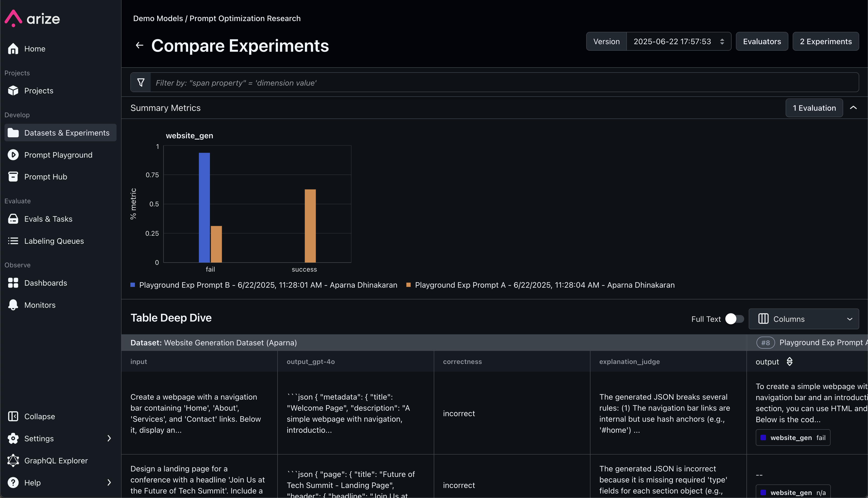Open the Columns dropdown
868x498 pixels.
click(x=804, y=319)
